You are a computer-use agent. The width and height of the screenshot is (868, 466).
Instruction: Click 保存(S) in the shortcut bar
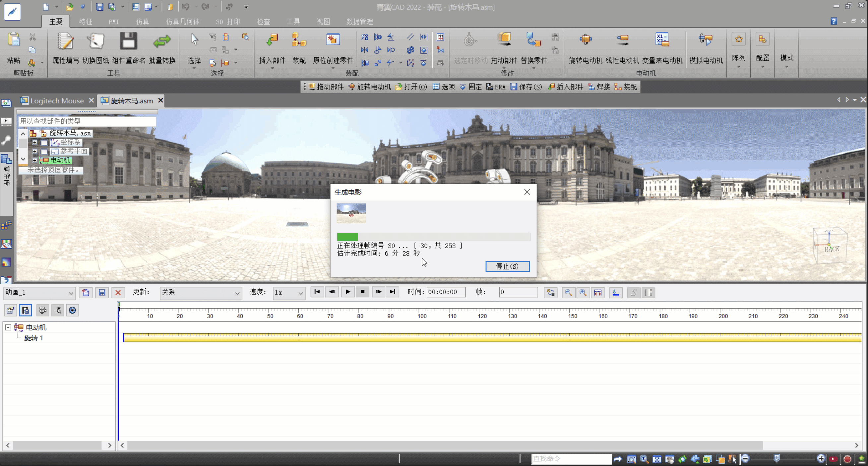526,87
